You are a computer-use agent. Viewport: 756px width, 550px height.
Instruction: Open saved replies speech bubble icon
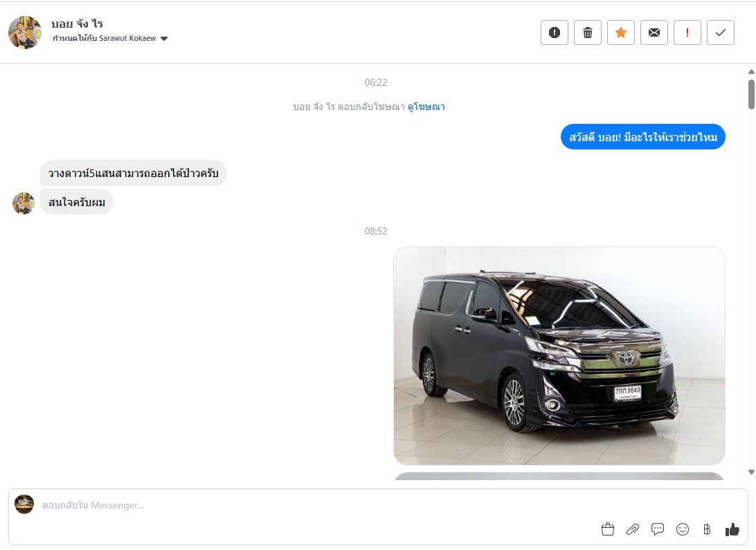click(658, 529)
